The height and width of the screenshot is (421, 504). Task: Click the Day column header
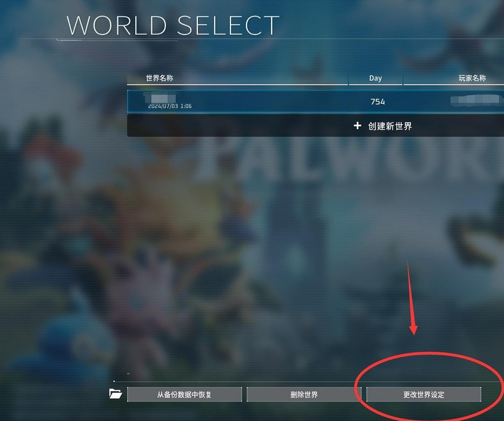click(x=375, y=78)
